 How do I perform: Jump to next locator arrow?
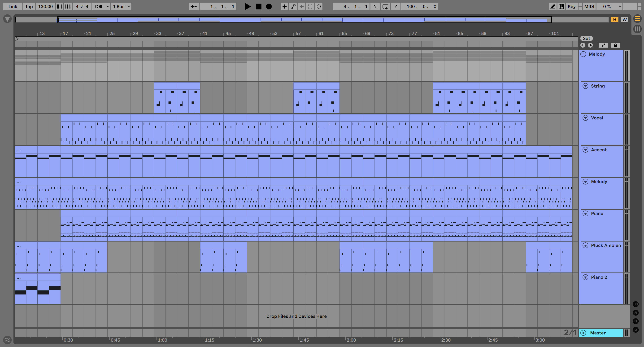pos(590,45)
